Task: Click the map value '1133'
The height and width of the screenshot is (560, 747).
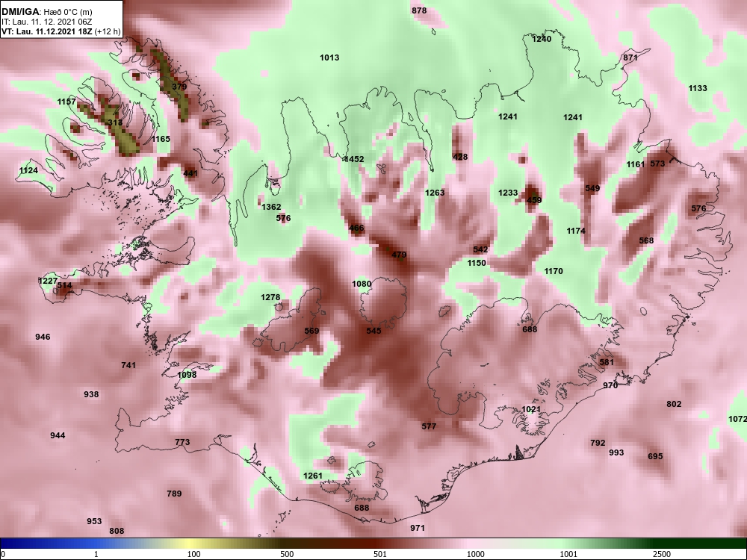Action: coord(698,88)
